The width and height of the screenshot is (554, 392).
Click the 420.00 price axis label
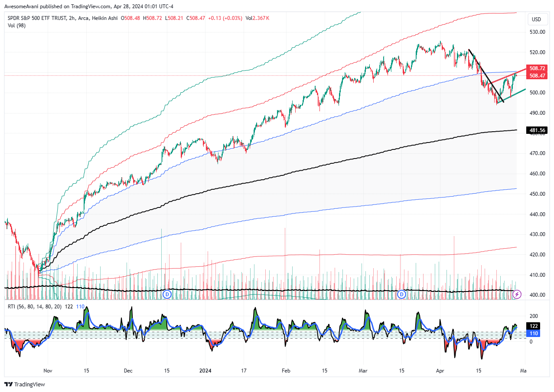tap(537, 255)
